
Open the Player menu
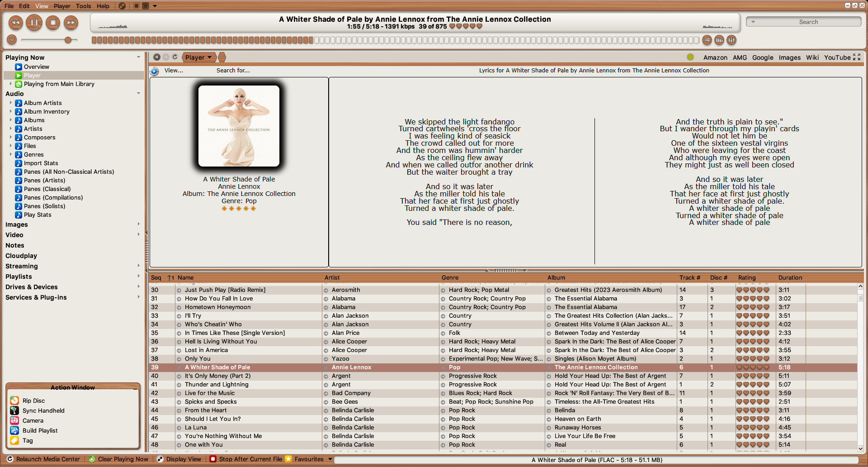click(62, 6)
